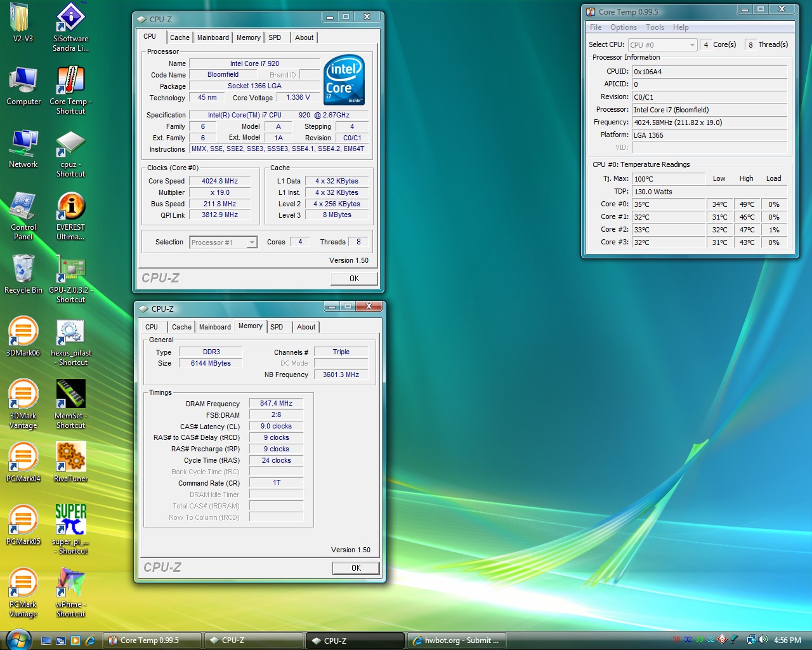This screenshot has height=650, width=812.
Task: Click OK in the top CPU-Z window
Action: pyautogui.click(x=354, y=278)
